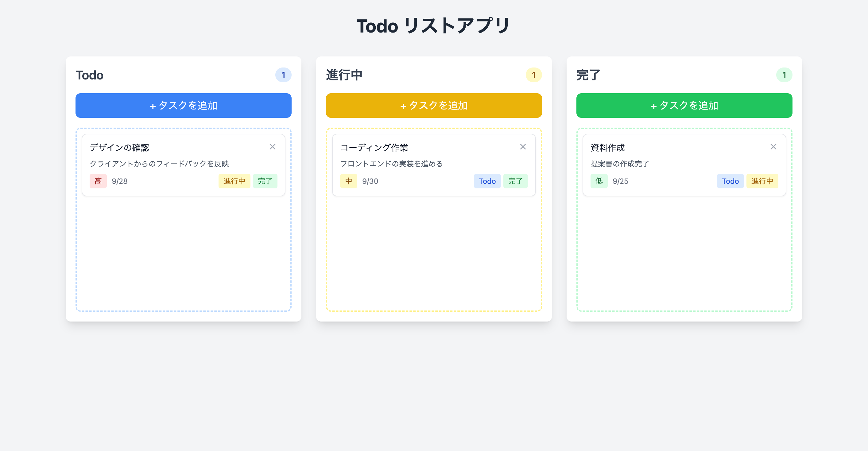This screenshot has width=868, height=451.
Task: Add a new task to the 完了 column
Action: point(684,106)
